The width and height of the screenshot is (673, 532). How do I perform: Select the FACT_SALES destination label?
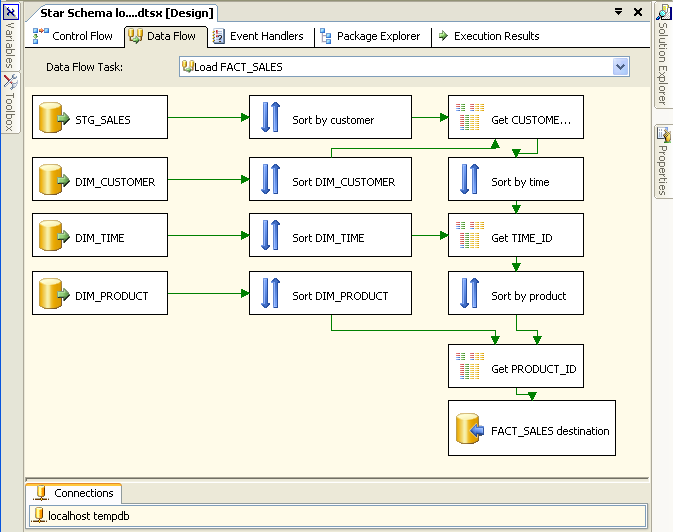550,431
